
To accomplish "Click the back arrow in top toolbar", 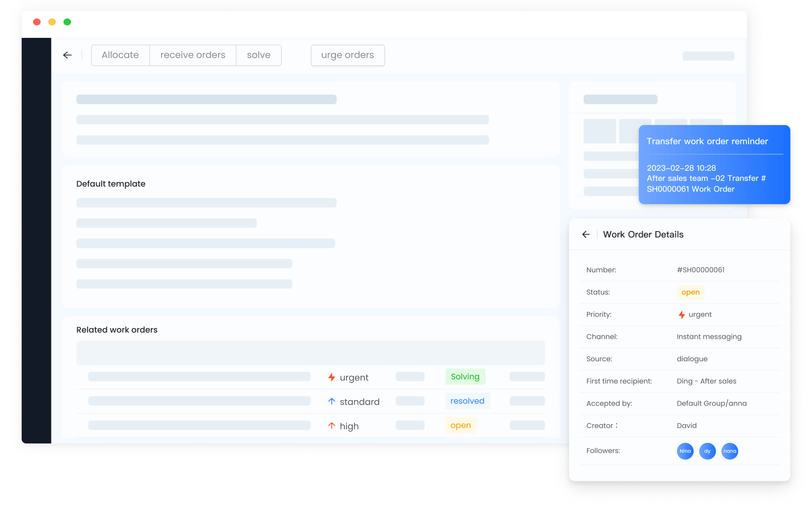I will point(67,55).
